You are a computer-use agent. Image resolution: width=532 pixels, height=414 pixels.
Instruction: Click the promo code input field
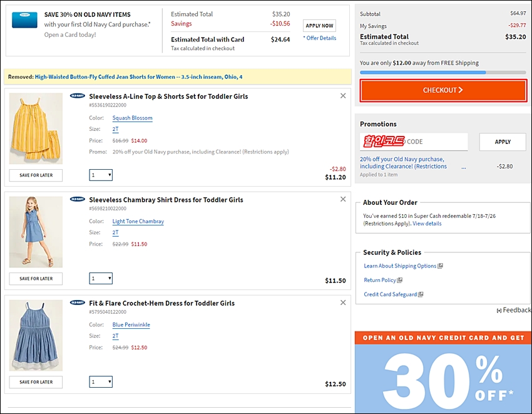tap(414, 142)
